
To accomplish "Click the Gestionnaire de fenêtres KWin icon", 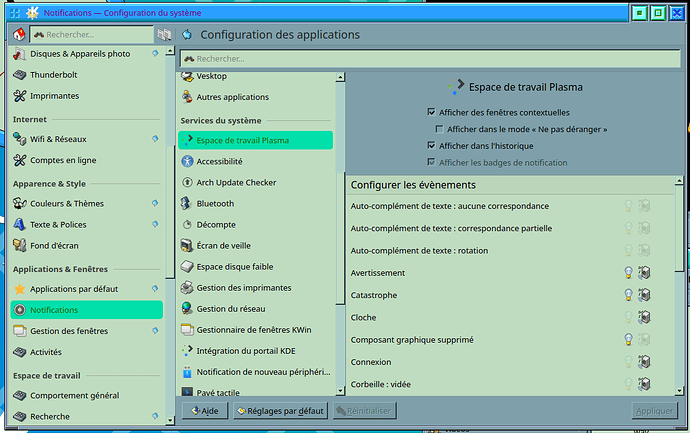I will 187,330.
